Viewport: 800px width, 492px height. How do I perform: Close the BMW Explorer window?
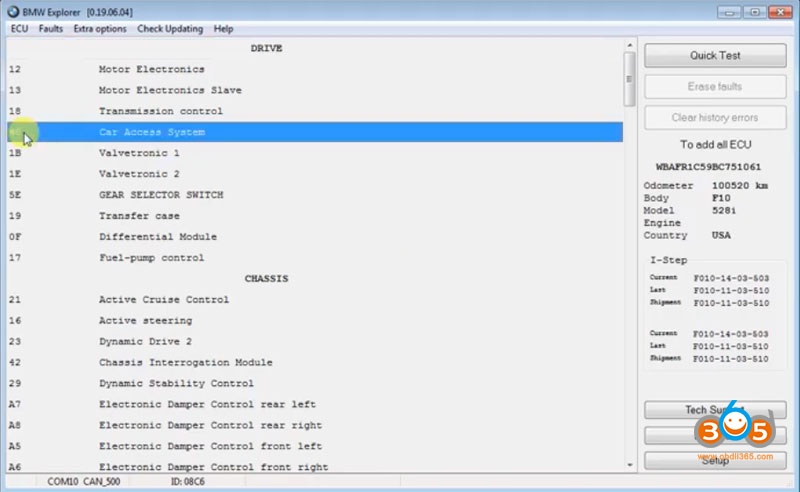click(x=780, y=12)
